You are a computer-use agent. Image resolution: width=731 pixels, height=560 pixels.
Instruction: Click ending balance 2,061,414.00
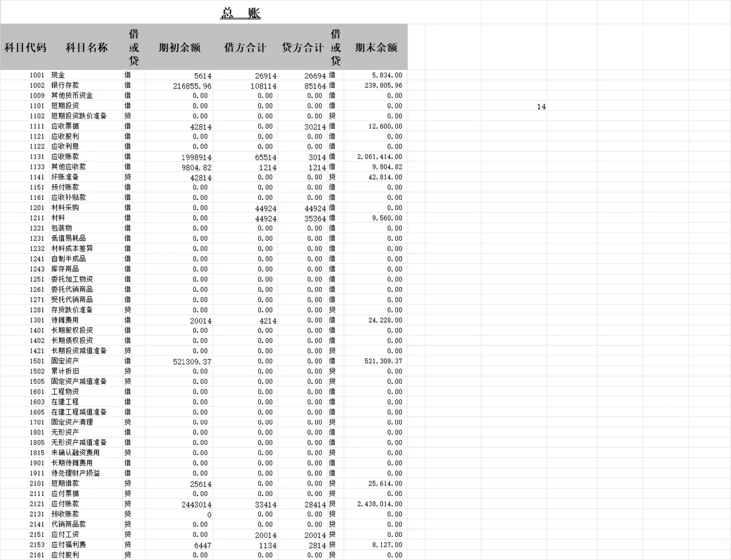pos(380,157)
